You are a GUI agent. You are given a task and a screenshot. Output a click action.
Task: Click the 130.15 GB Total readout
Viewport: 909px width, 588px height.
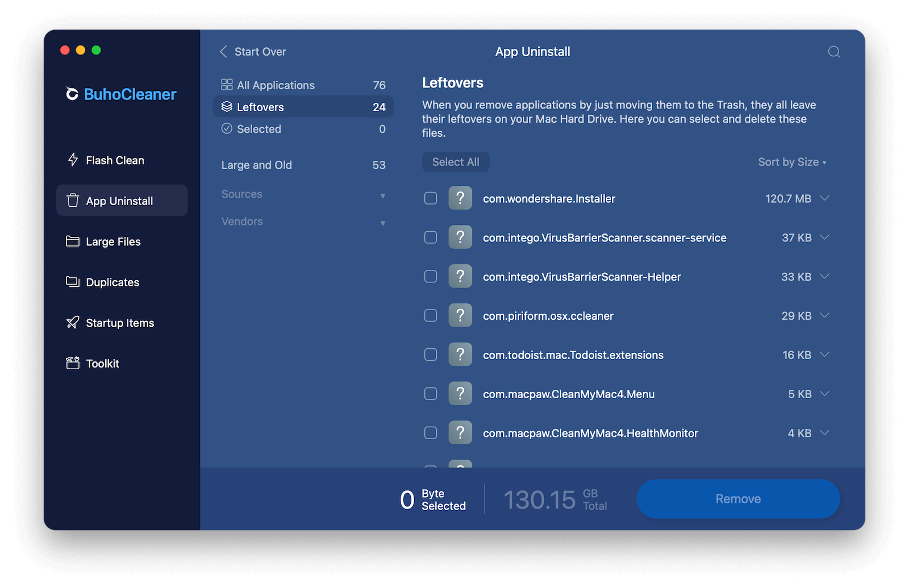(x=555, y=499)
